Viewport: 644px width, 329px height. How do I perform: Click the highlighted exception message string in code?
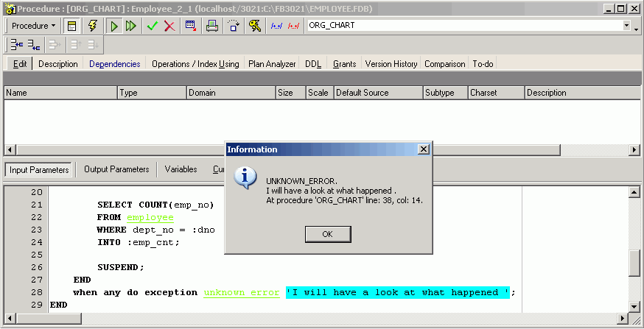[x=398, y=292]
